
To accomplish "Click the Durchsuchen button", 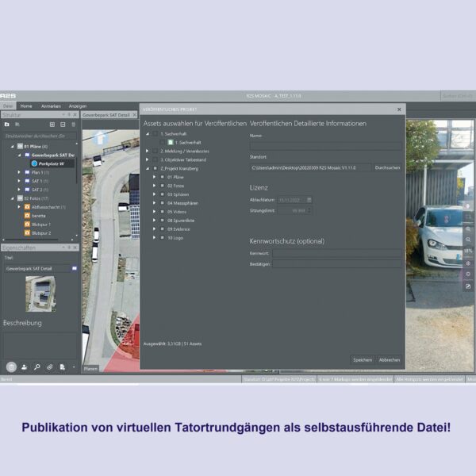I will (x=387, y=168).
